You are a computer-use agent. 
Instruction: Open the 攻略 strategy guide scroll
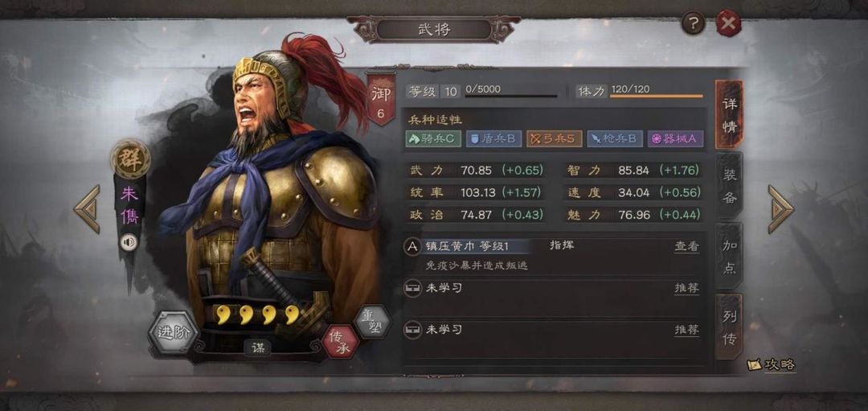click(772, 364)
